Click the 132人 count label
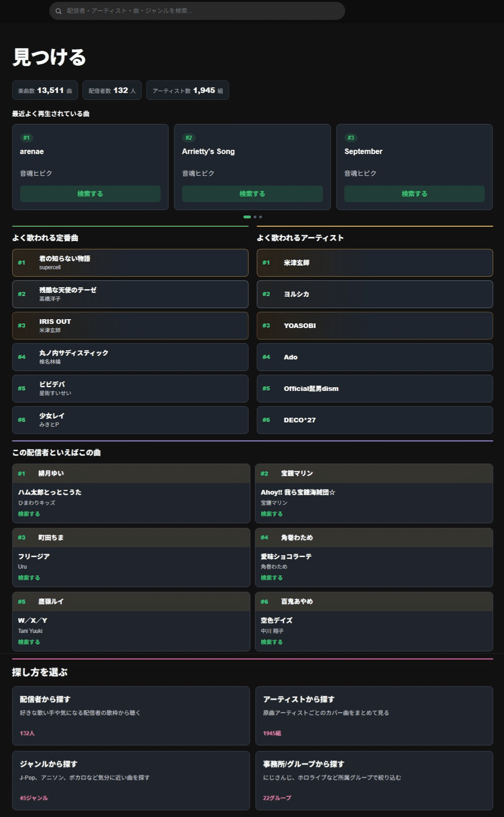This screenshot has height=817, width=504. pyautogui.click(x=27, y=733)
